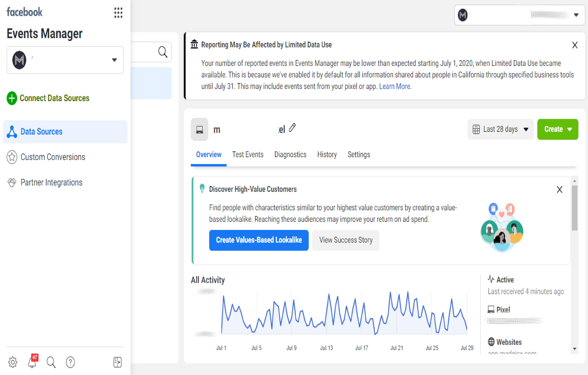This screenshot has width=588, height=375.
Task: Click the edit pencil next to the pixel name
Action: click(x=292, y=128)
